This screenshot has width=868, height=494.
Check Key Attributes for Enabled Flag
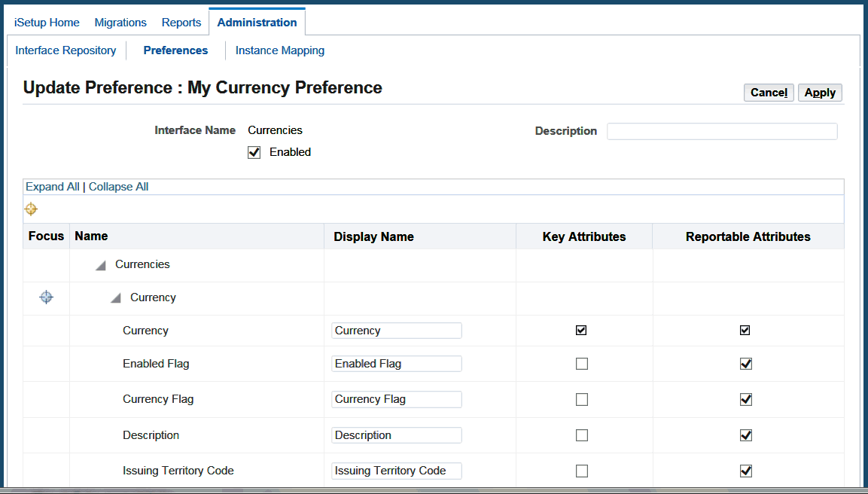click(x=582, y=364)
